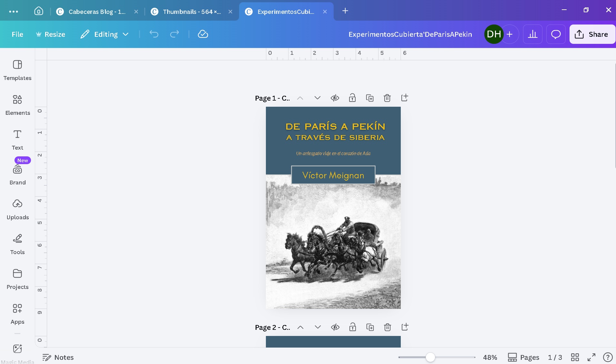The width and height of the screenshot is (616, 364).
Task: Delete Page 1 with trash icon
Action: click(x=387, y=98)
